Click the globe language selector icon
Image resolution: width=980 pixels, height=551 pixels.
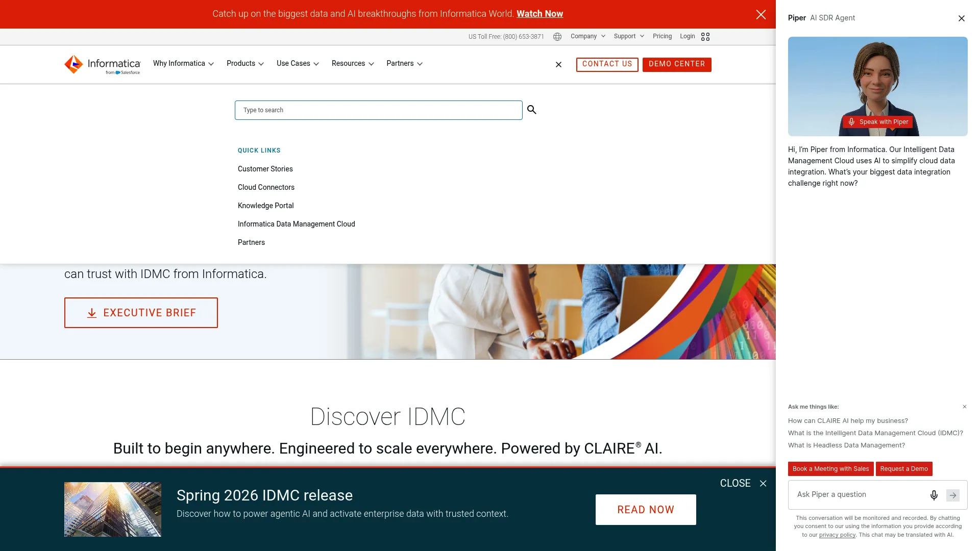557,37
